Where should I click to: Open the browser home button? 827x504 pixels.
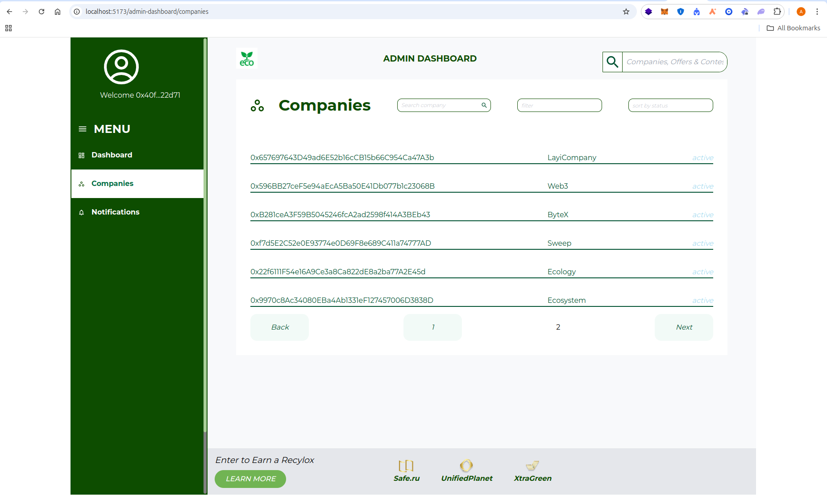tap(58, 12)
